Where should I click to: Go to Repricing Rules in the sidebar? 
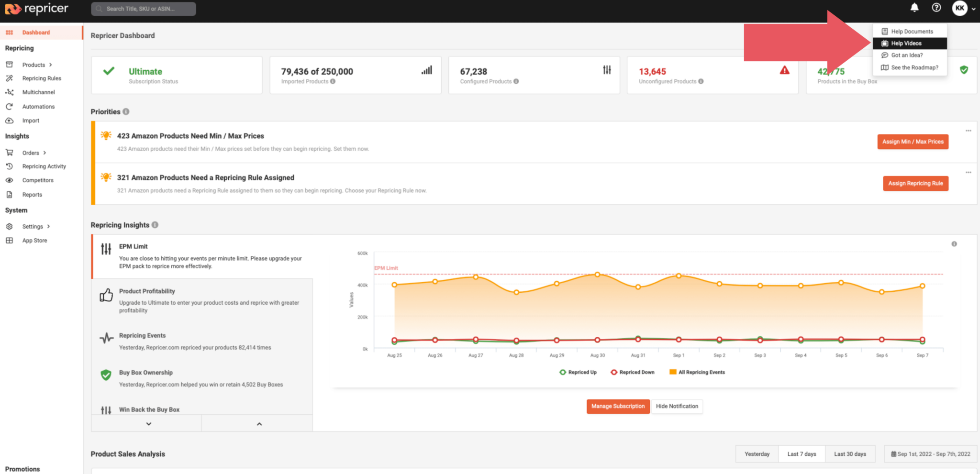[x=42, y=78]
